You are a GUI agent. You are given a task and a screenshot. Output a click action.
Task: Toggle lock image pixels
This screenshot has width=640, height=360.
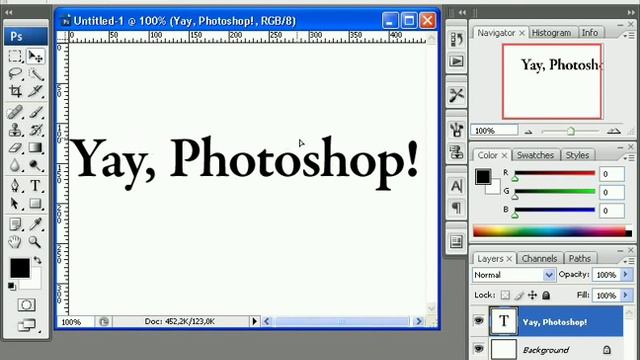[x=519, y=295]
